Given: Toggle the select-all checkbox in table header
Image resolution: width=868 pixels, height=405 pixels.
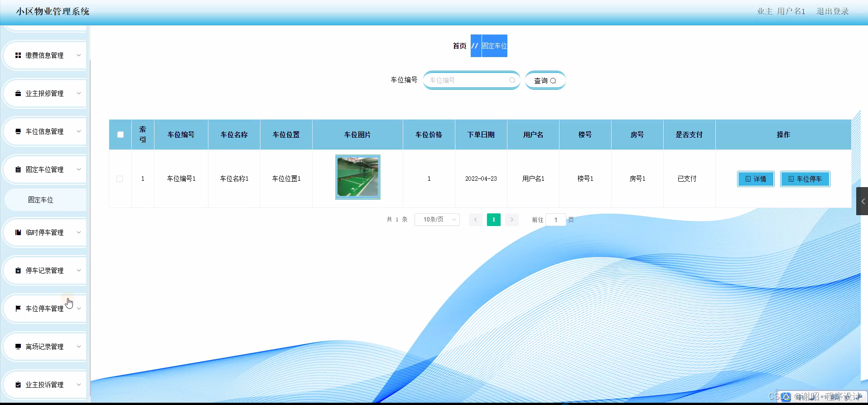Looking at the screenshot, I should pos(121,135).
